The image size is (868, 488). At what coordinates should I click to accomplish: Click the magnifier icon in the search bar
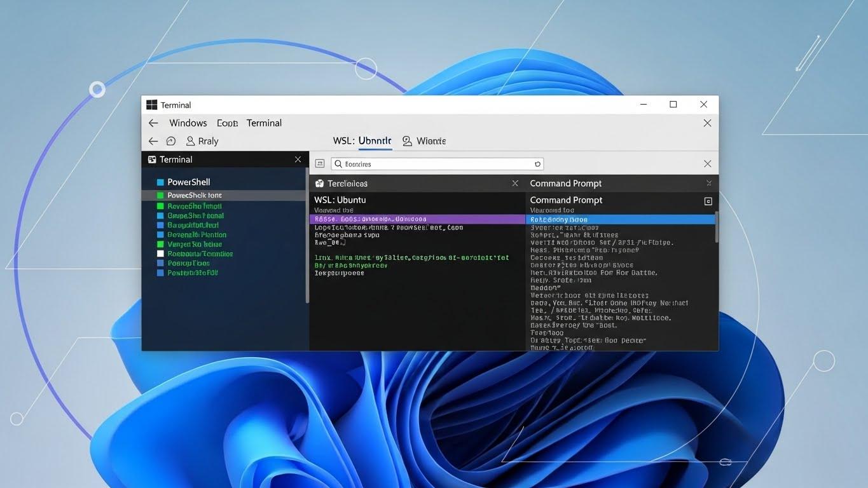[339, 163]
